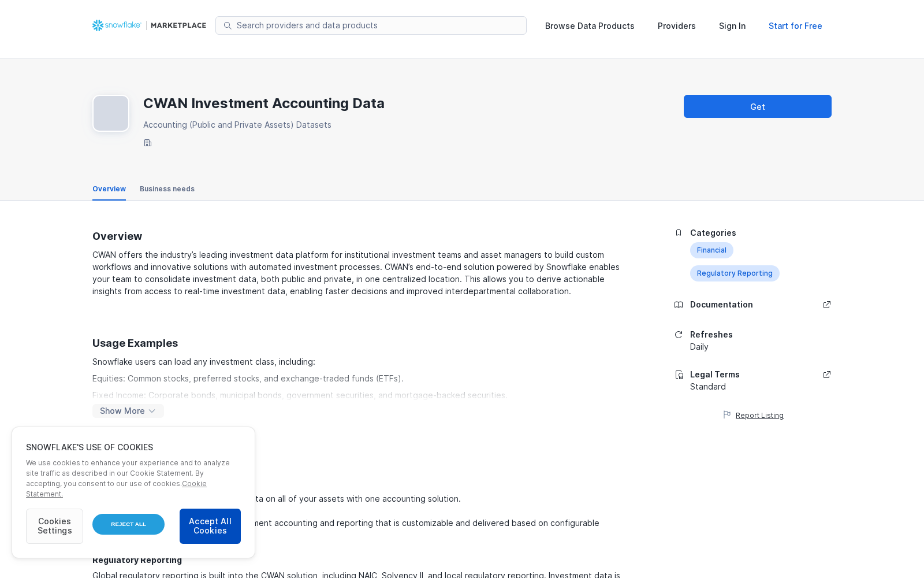The image size is (924, 578).
Task: Click Start for Free link
Action: [x=795, y=26]
